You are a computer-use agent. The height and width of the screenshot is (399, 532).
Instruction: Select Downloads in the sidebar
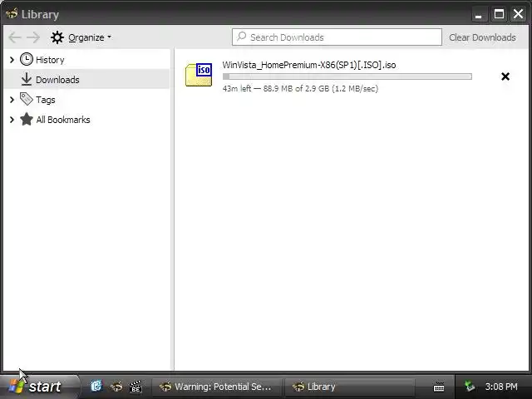(86, 80)
